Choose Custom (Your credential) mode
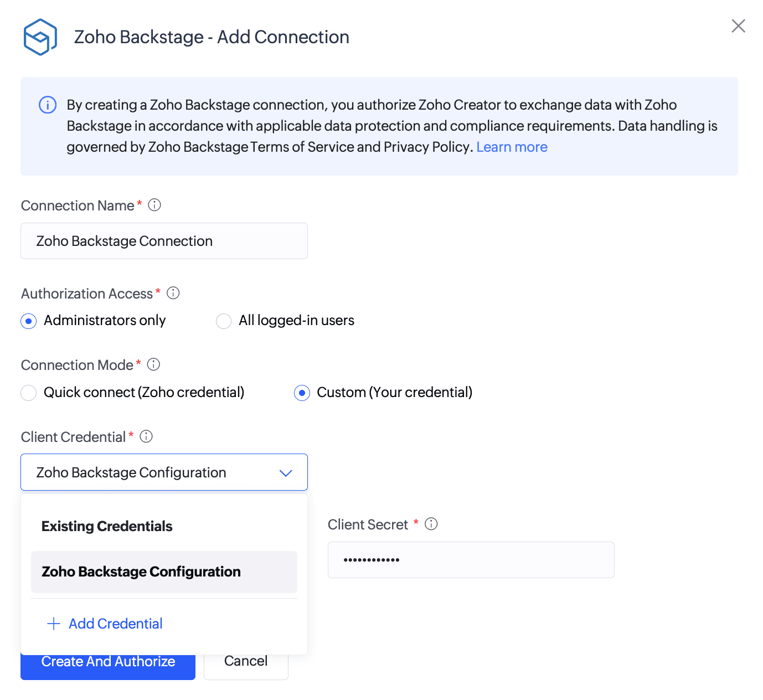The image size is (763, 700). [x=302, y=393]
